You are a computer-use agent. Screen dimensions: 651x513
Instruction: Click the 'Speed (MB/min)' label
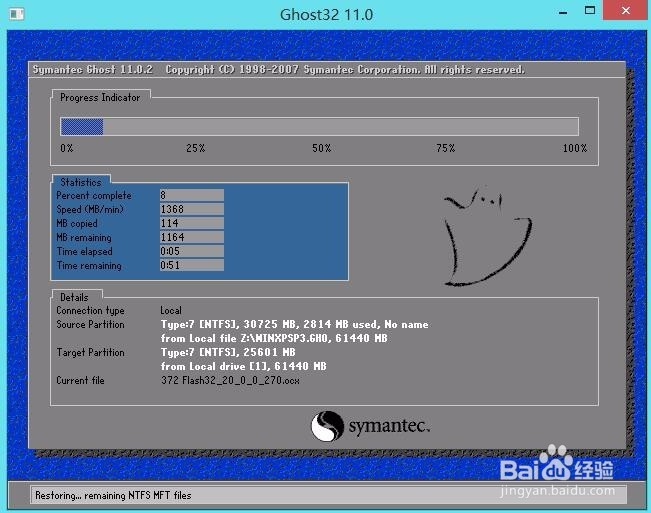tap(90, 210)
